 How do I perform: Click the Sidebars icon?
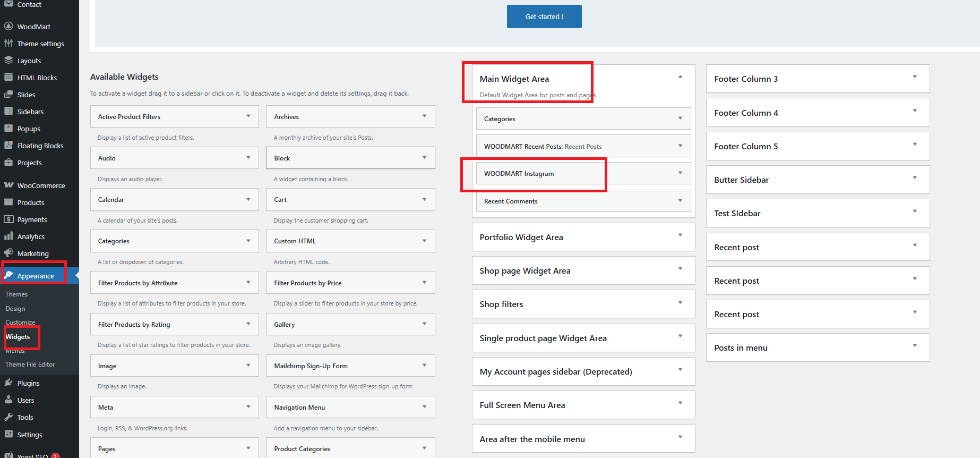8,111
